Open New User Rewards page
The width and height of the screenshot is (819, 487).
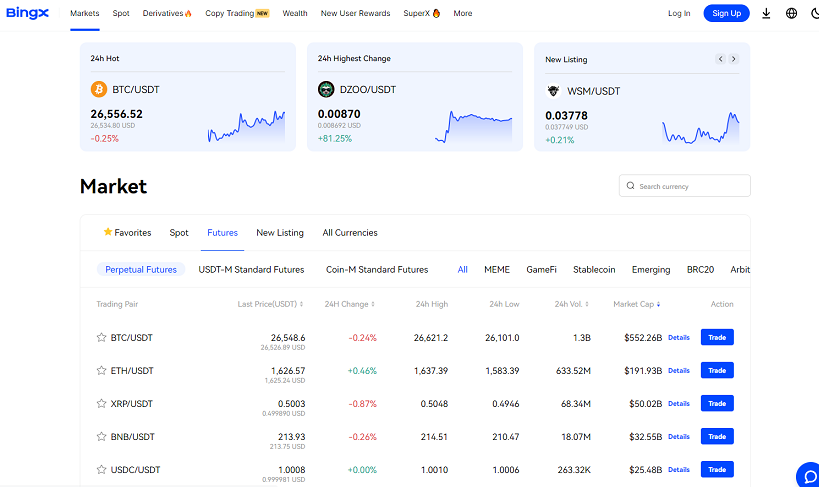click(x=355, y=13)
